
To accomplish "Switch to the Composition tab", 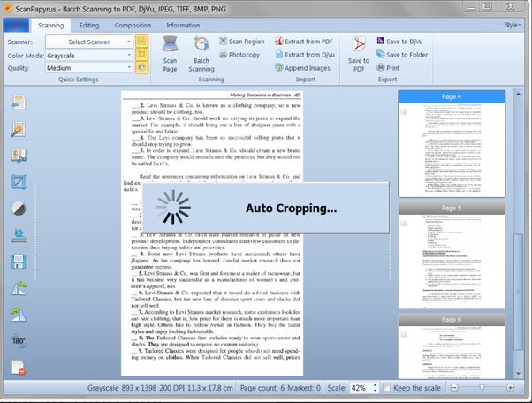I will pos(133,26).
